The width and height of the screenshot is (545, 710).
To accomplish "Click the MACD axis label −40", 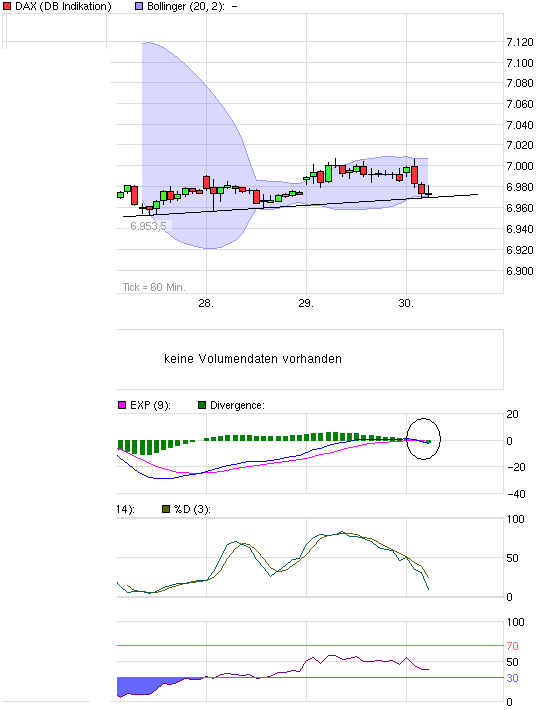I will [x=516, y=494].
